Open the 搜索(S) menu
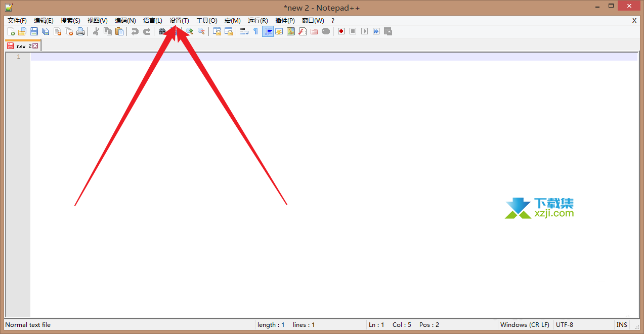 click(x=70, y=21)
